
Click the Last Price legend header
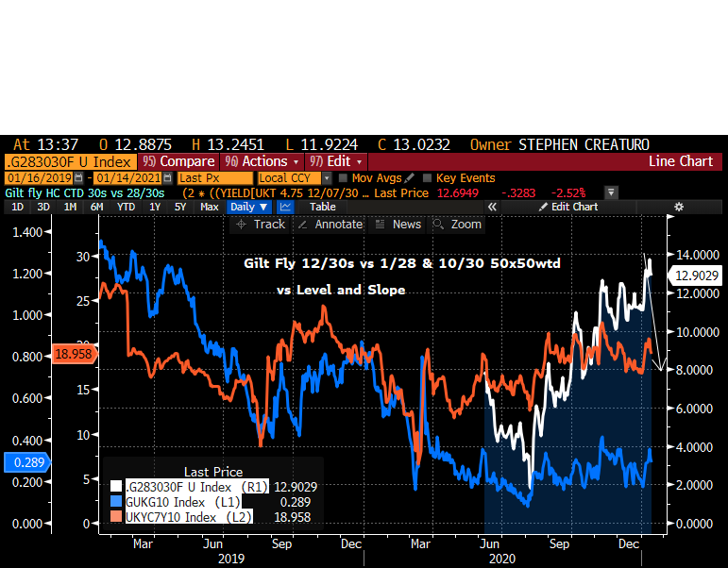[213, 472]
